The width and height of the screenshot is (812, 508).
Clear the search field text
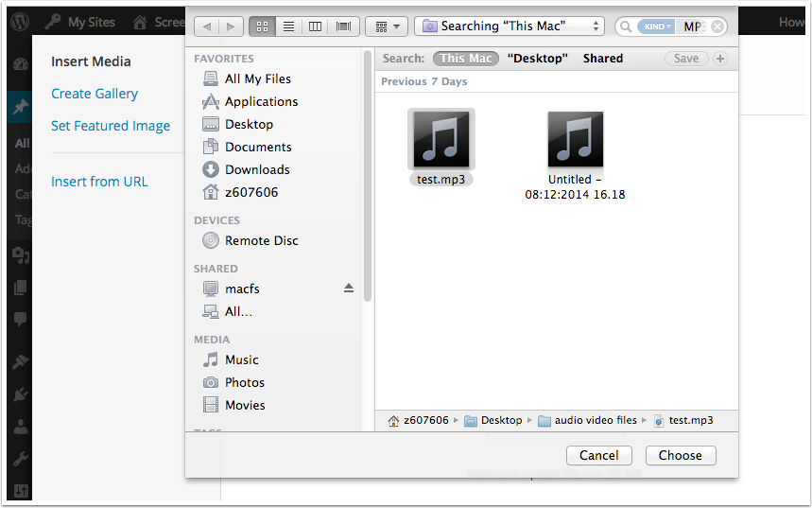coord(717,26)
